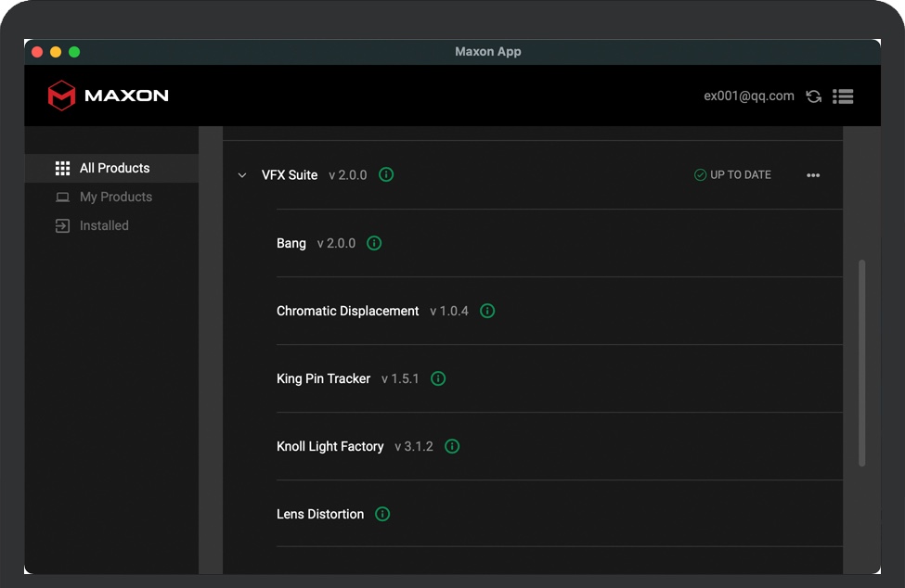Switch to My Products view
This screenshot has width=905, height=588.
[x=115, y=197]
